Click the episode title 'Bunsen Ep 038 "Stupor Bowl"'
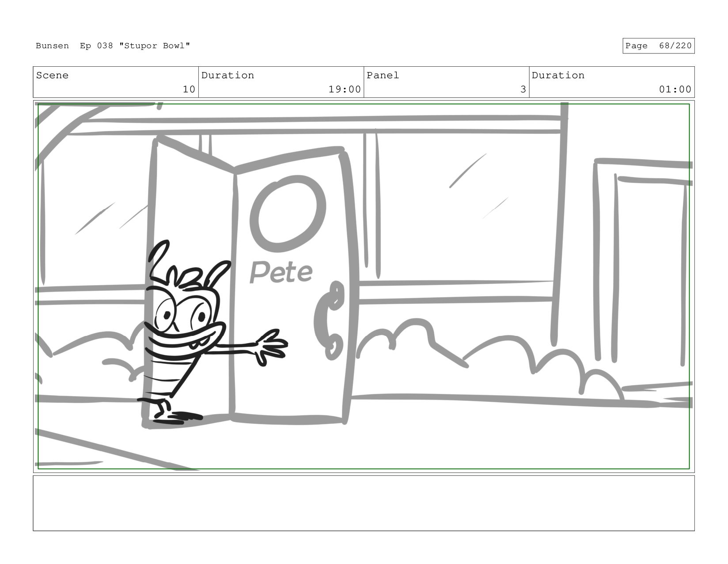The width and height of the screenshot is (728, 564). click(113, 46)
